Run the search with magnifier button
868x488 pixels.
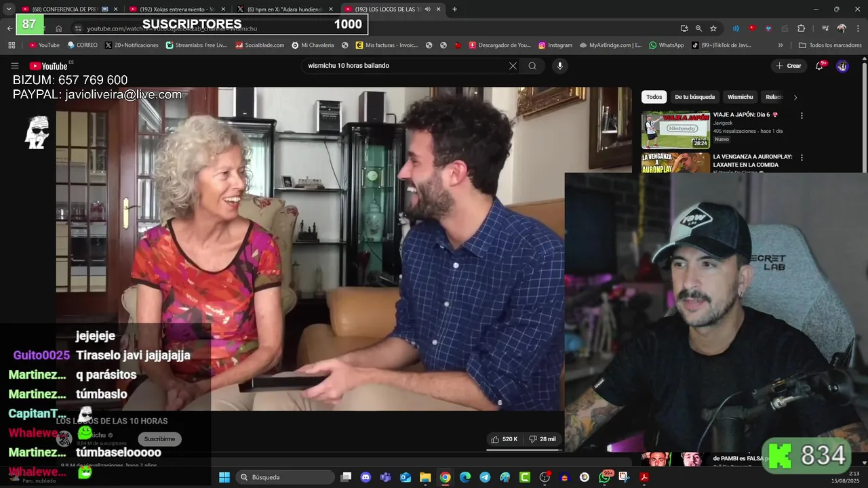(x=532, y=66)
